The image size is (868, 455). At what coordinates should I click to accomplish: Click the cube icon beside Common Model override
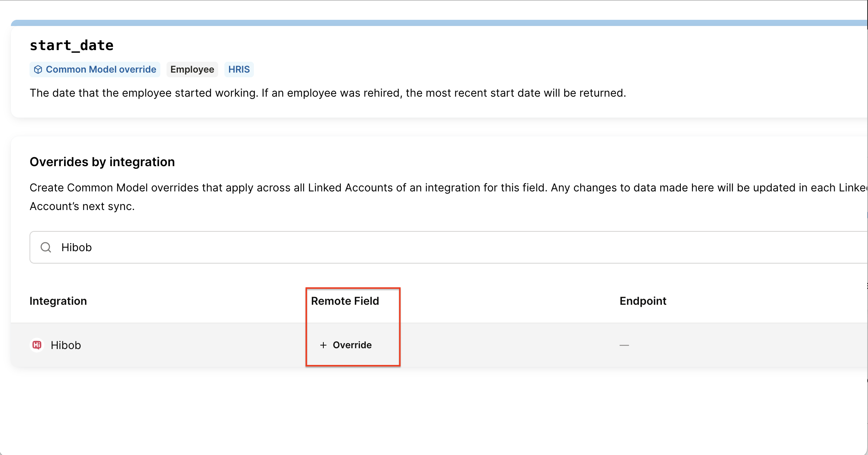tap(38, 69)
